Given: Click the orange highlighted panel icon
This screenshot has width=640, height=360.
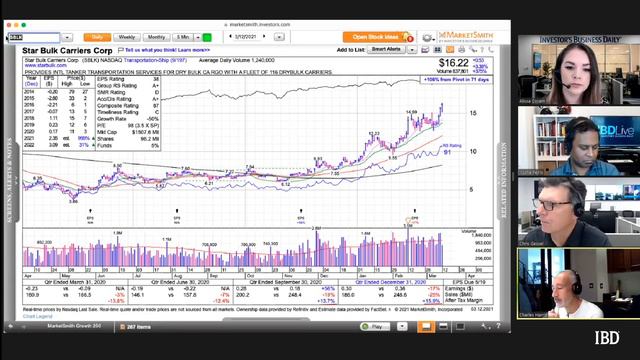Looking at the screenshot, I should 450,50.
